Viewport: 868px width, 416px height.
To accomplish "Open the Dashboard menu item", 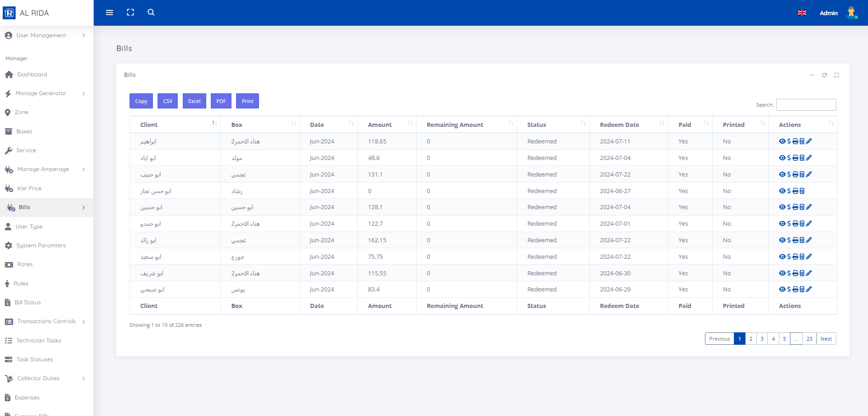I will click(32, 74).
